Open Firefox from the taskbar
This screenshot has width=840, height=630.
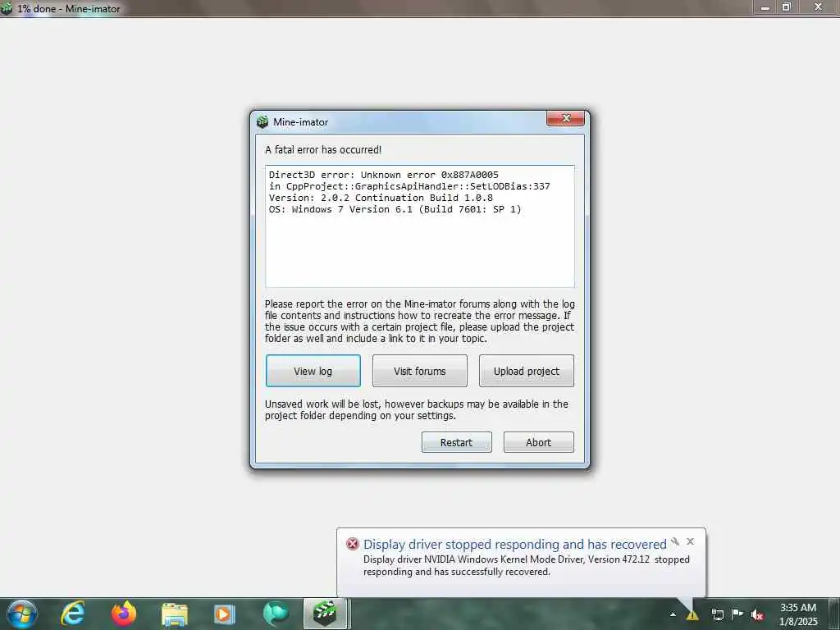click(x=123, y=614)
